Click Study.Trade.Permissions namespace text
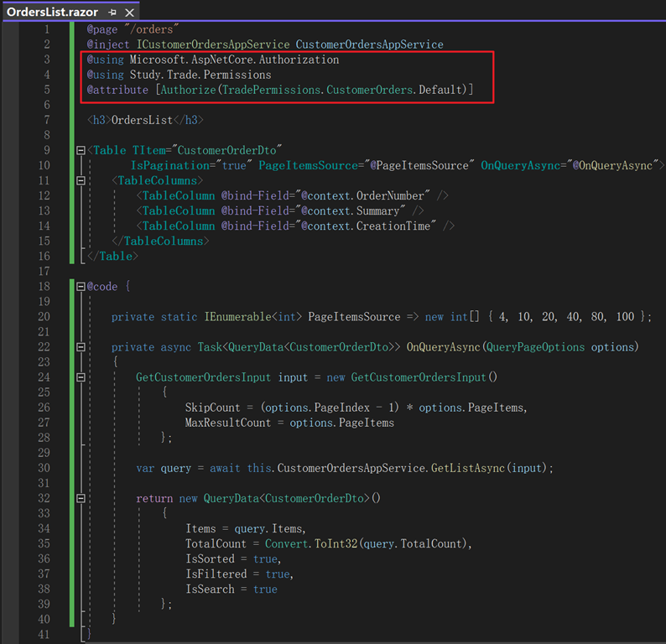The width and height of the screenshot is (666, 644). pos(200,75)
